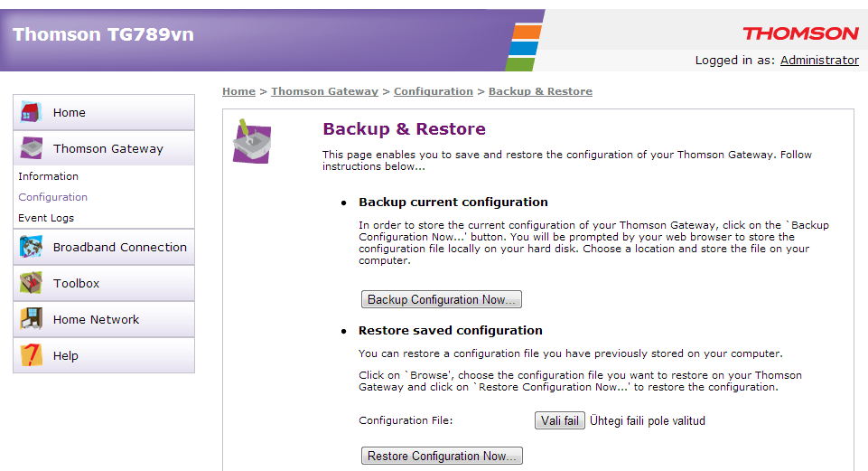
Task: Click the Backup & Restore page heading
Action: pyautogui.click(x=404, y=128)
